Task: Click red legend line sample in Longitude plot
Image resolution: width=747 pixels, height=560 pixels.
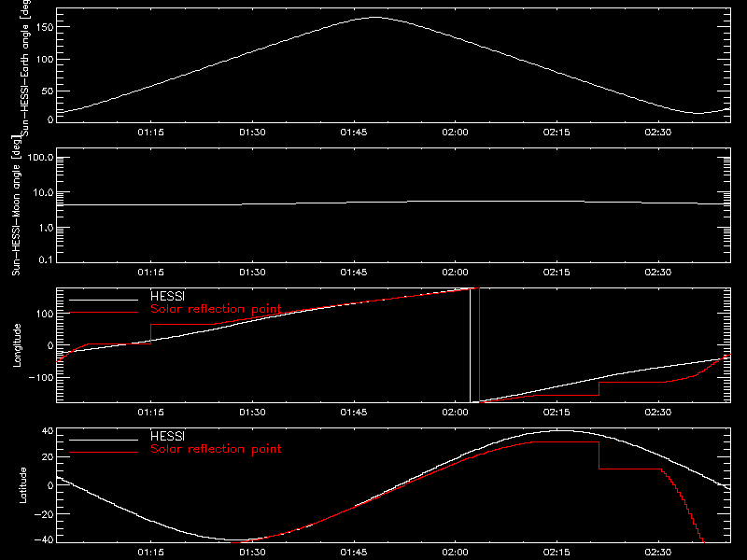Action: pyautogui.click(x=104, y=313)
